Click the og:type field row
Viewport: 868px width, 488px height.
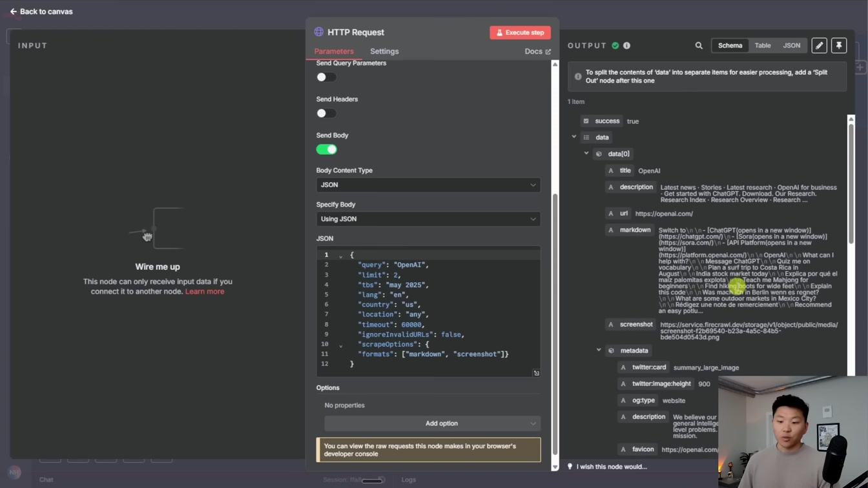(x=652, y=400)
